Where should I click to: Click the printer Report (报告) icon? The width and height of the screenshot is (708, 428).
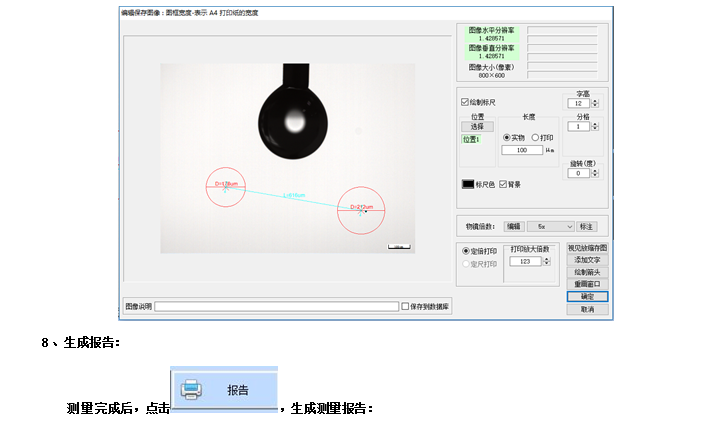point(193,389)
